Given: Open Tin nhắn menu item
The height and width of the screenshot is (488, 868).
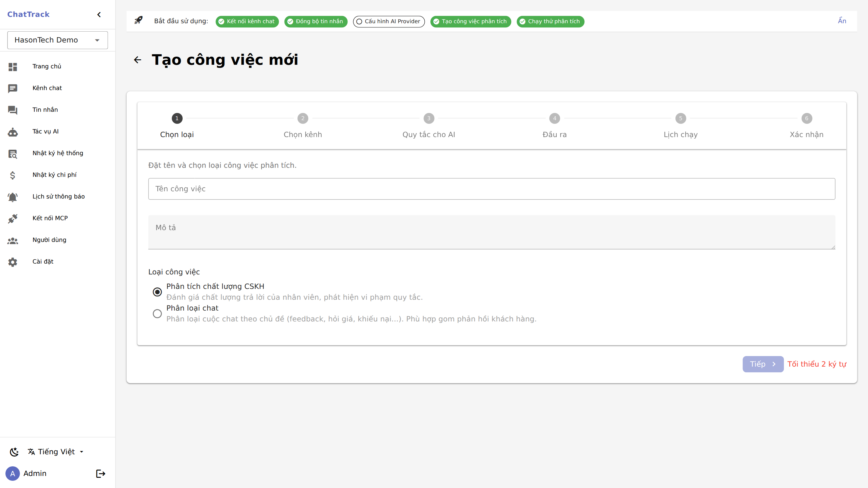Looking at the screenshot, I should (45, 110).
